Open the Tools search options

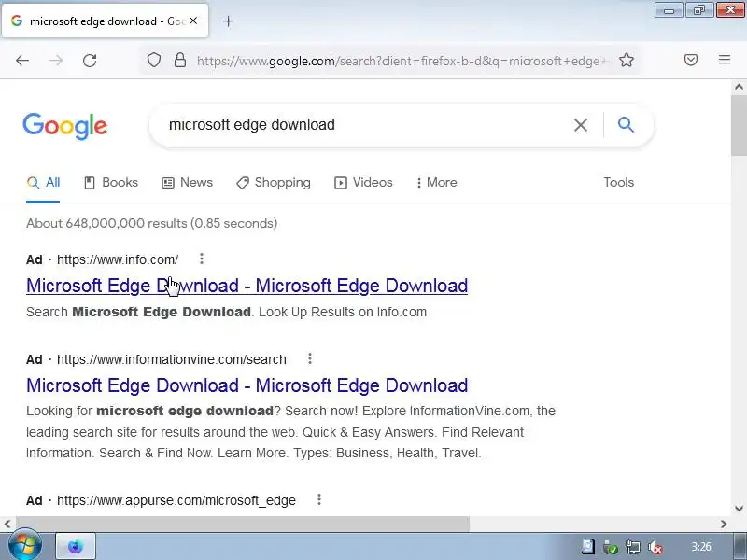pos(618,183)
